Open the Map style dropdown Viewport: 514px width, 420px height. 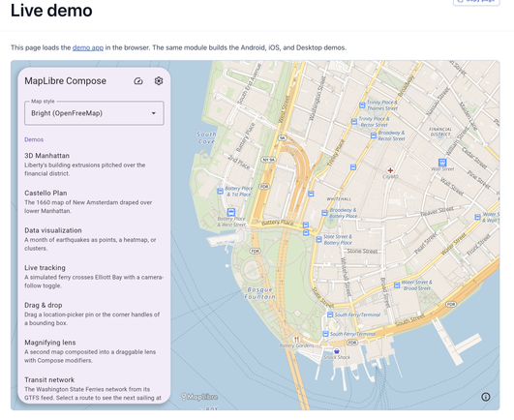click(x=94, y=113)
